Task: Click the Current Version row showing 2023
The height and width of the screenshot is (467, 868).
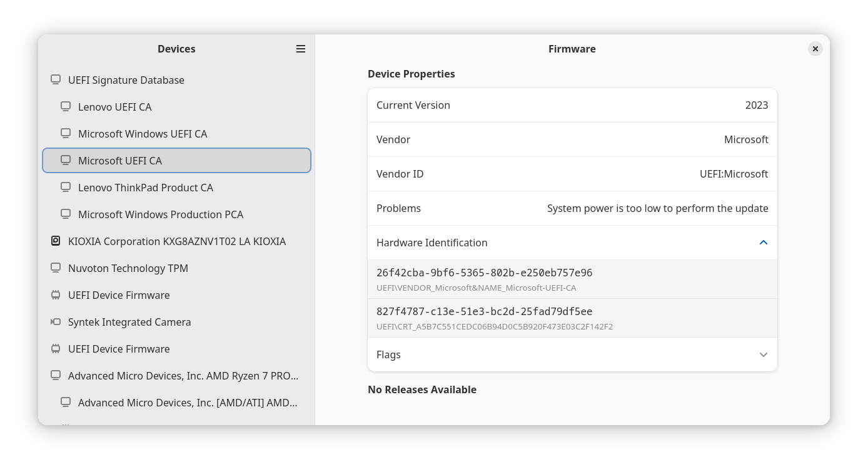Action: coord(572,105)
